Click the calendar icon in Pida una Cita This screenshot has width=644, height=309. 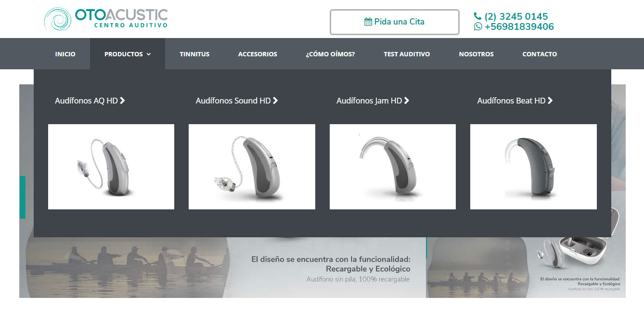(368, 22)
